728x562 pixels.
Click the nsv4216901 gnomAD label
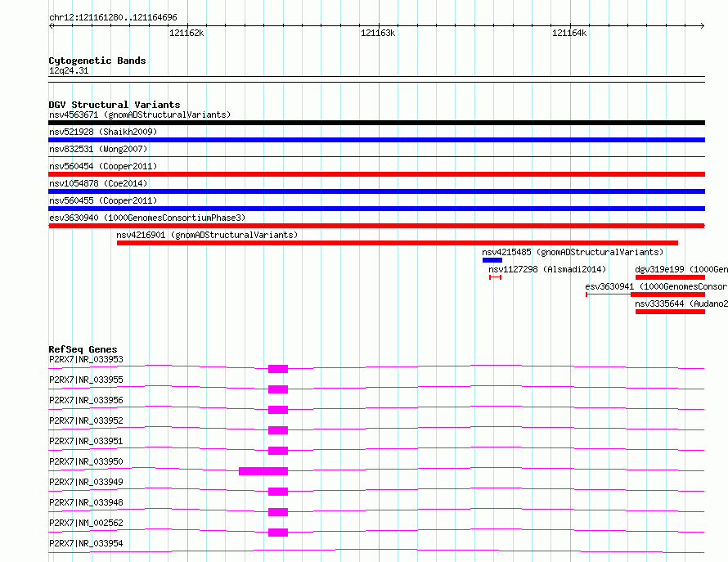pyautogui.click(x=207, y=235)
